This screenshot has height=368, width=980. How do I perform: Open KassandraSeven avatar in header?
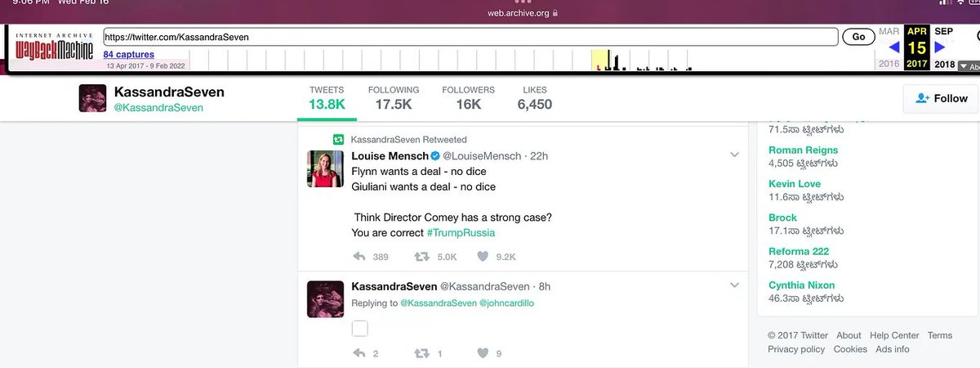(x=92, y=98)
